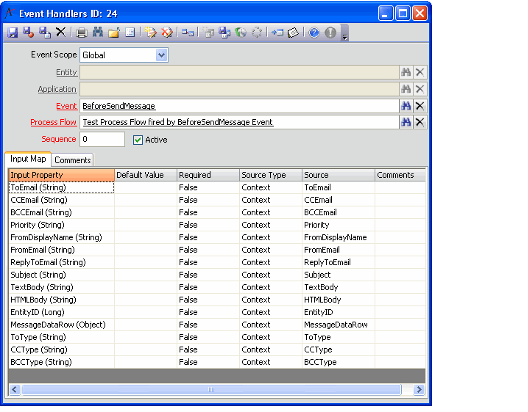Click binoculars lookup for Event field
This screenshot has width=528, height=412.
tap(406, 106)
